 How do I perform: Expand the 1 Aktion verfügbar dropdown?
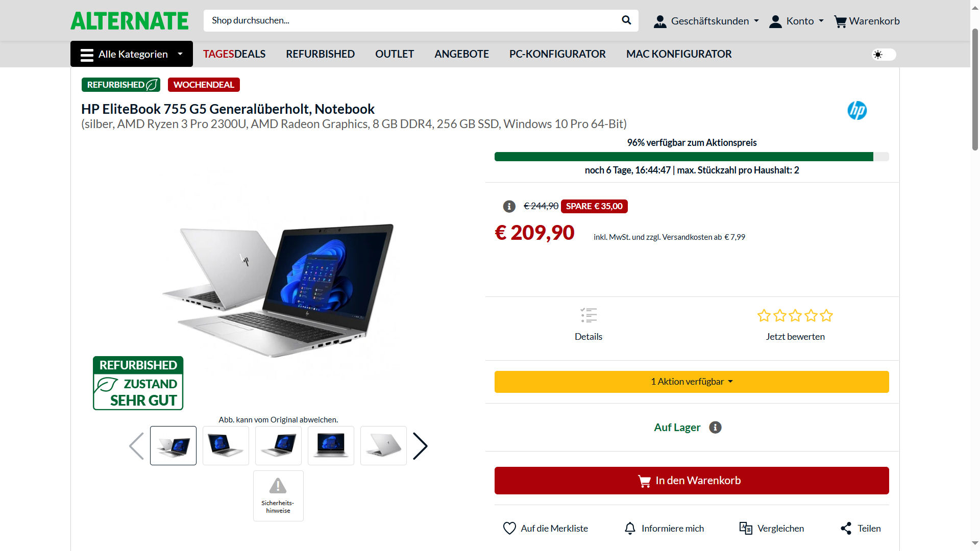tap(692, 382)
